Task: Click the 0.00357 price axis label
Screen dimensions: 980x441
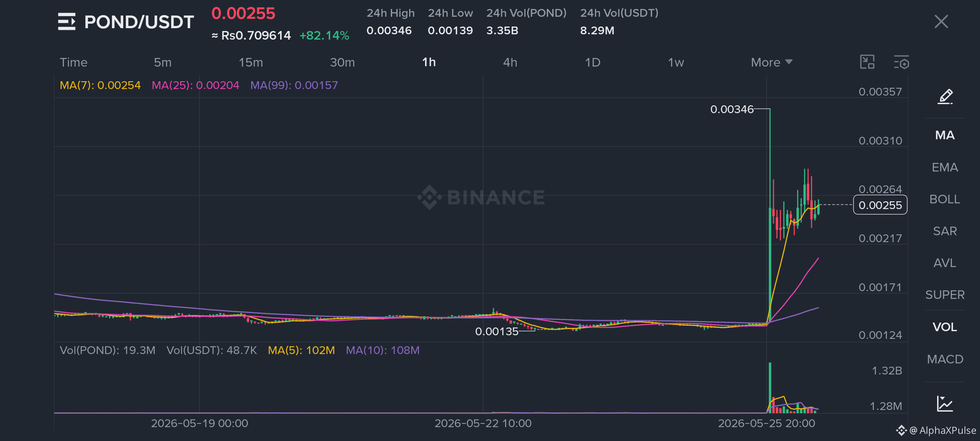Action: 880,92
